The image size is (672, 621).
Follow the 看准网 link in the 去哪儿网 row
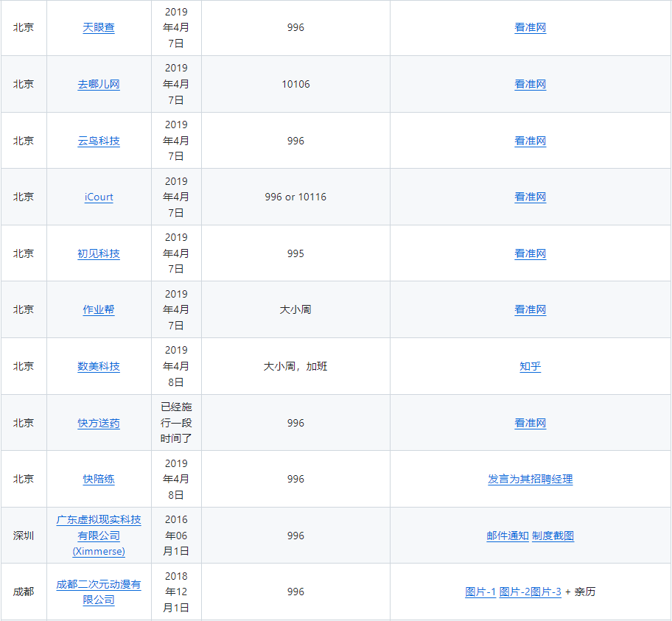[530, 84]
